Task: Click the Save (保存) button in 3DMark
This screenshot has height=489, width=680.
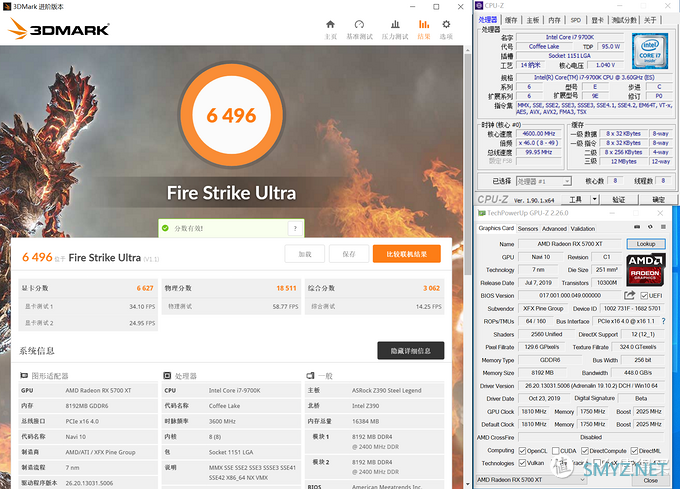Action: point(349,254)
